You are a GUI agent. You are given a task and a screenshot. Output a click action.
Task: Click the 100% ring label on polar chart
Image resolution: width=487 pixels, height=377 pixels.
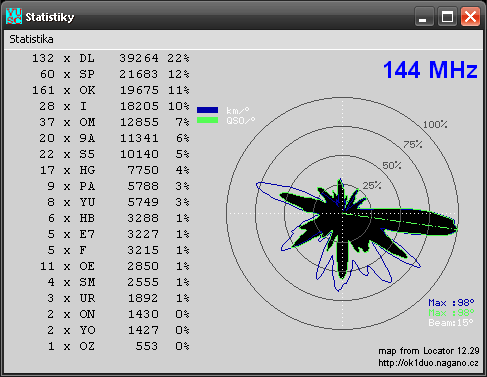(435, 125)
